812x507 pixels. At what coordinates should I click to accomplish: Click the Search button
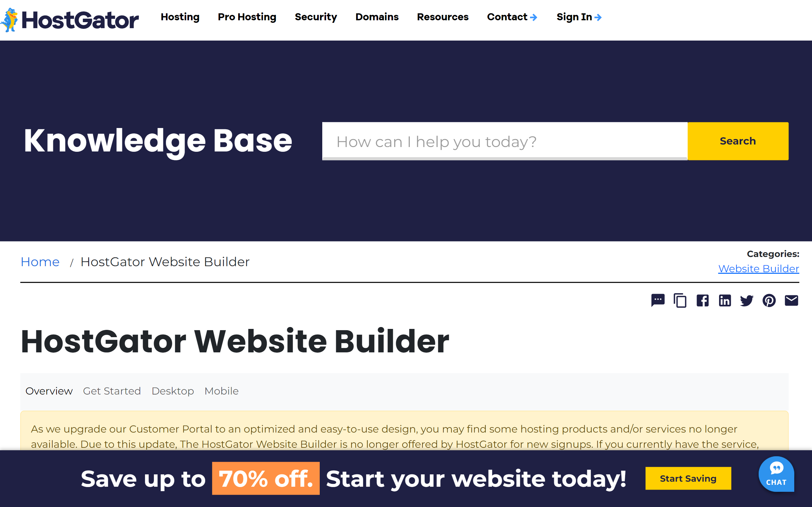coord(737,141)
